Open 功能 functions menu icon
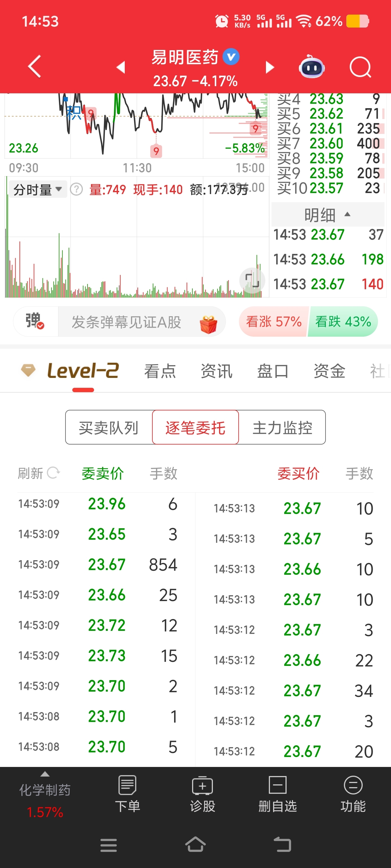The image size is (391, 868). coord(353,794)
